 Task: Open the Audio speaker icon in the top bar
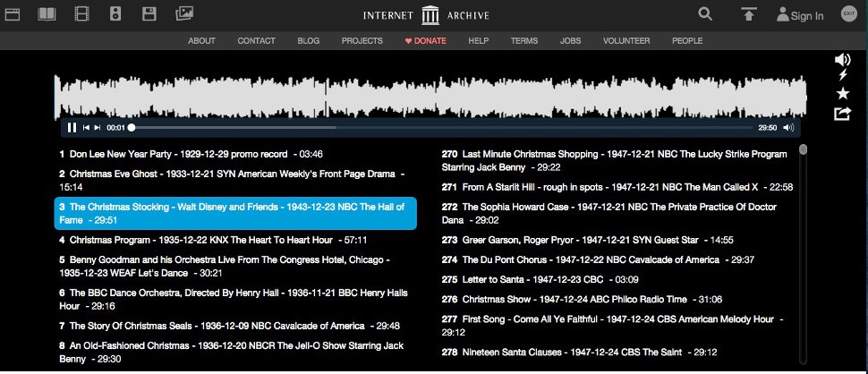click(x=115, y=13)
